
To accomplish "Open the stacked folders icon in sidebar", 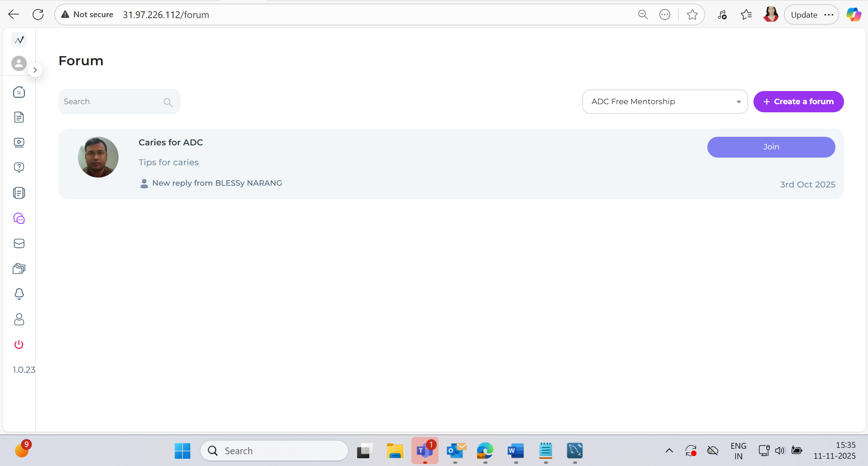I will pos(19,269).
